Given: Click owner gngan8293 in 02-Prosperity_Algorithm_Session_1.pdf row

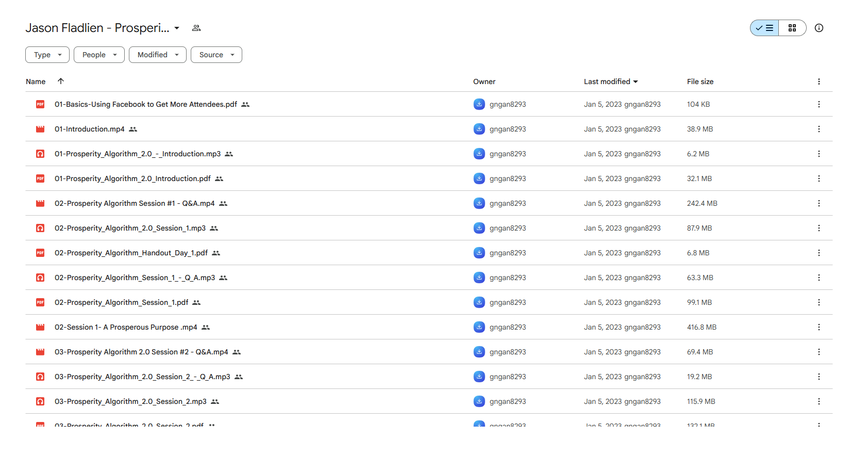Looking at the screenshot, I should coord(508,302).
